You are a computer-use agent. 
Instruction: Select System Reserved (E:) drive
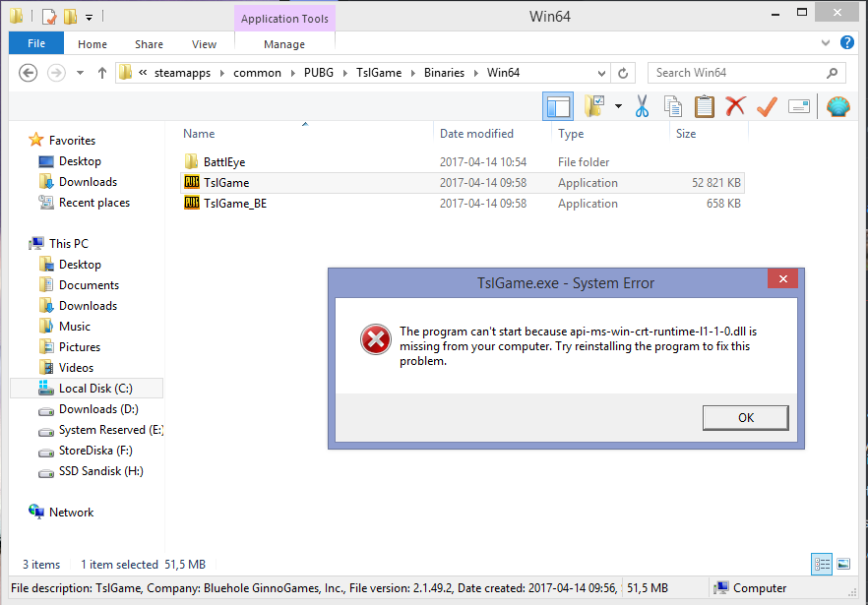(110, 430)
